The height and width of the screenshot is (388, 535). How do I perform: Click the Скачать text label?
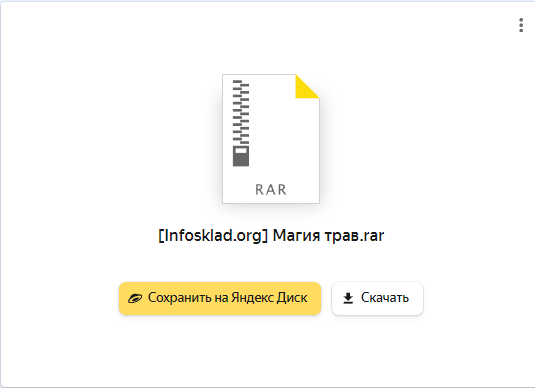(385, 298)
